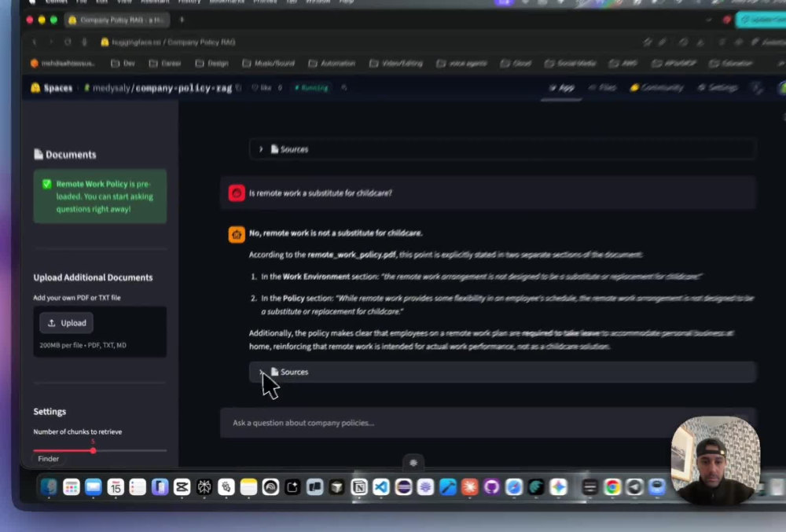Select the Company Policy RAG browser tab
The width and height of the screenshot is (786, 532).
(x=117, y=20)
